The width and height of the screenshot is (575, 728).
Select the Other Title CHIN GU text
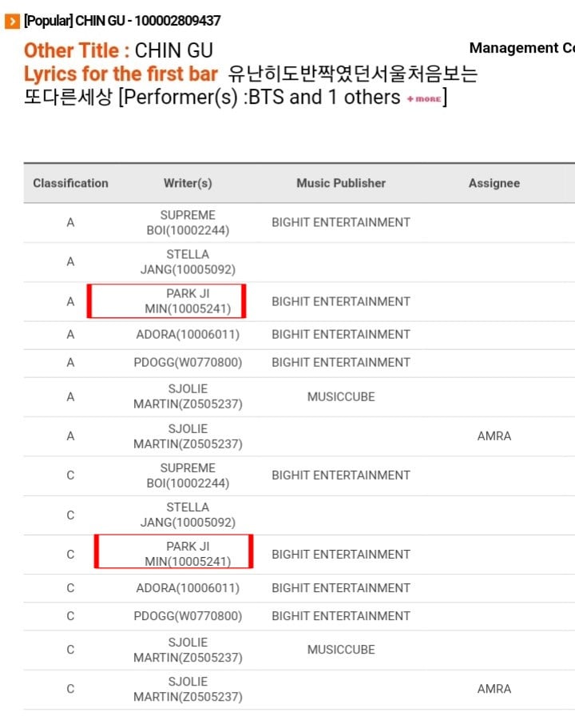tap(119, 50)
